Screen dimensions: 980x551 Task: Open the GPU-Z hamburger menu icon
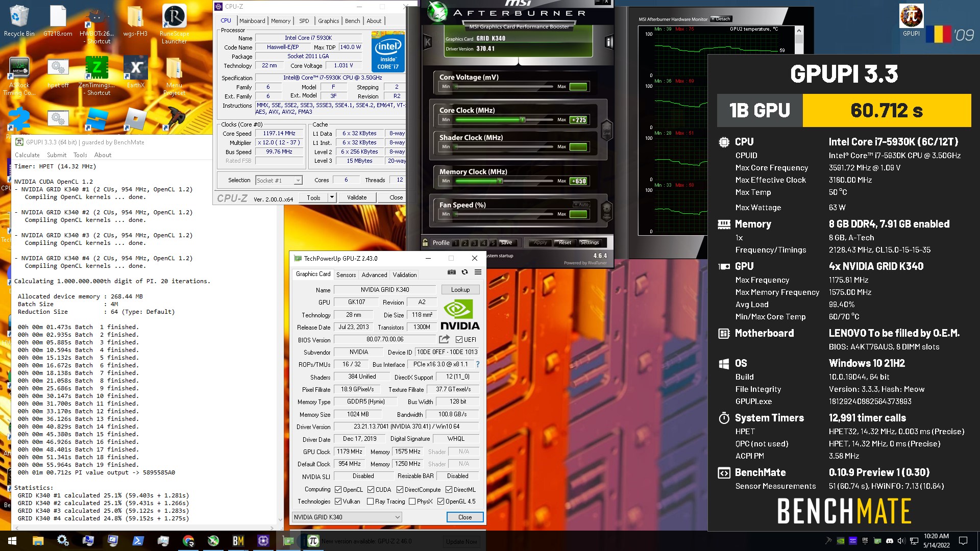click(478, 272)
